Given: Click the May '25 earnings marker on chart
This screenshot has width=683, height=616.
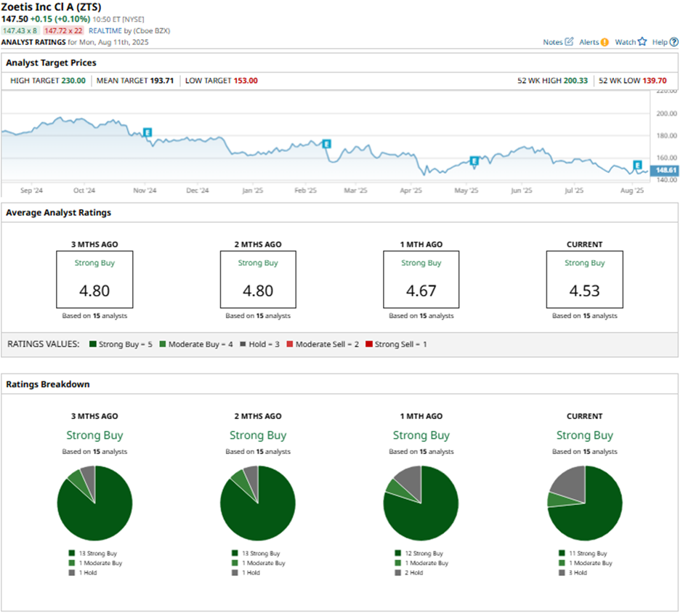Looking at the screenshot, I should (474, 161).
